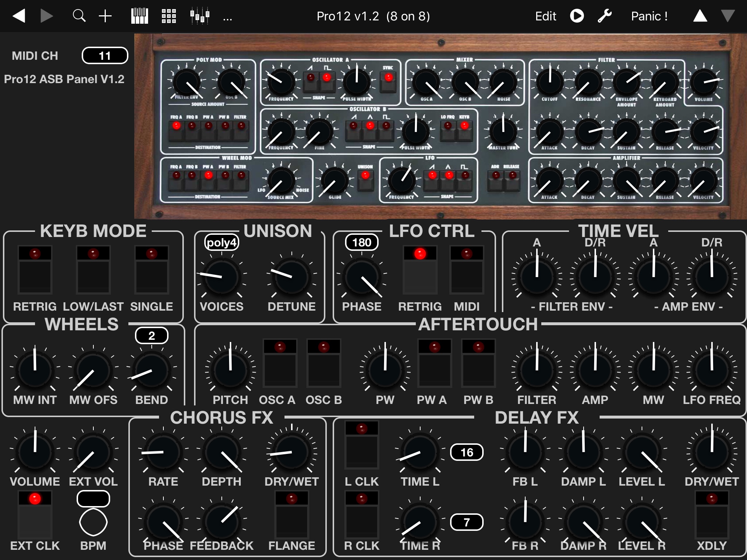Open the TIME R value 7 box

coord(467,522)
